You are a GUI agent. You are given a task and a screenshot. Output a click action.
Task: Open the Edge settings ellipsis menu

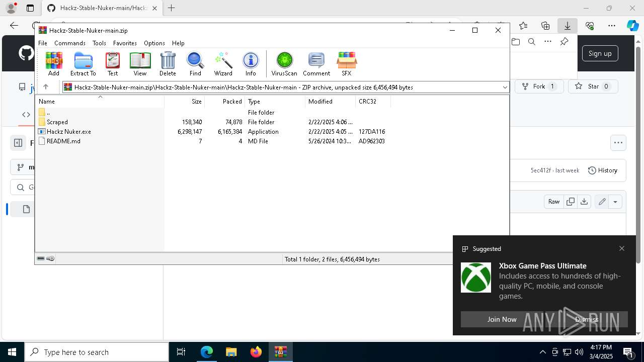[612, 26]
